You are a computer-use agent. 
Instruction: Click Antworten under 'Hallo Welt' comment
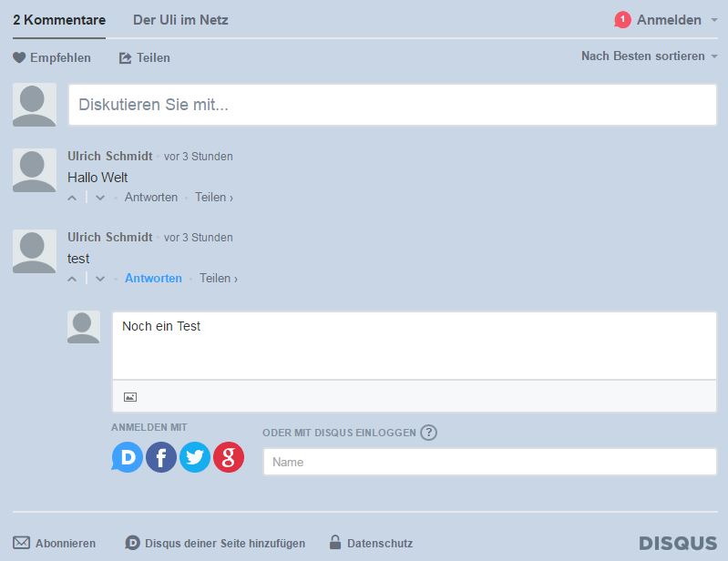(151, 198)
